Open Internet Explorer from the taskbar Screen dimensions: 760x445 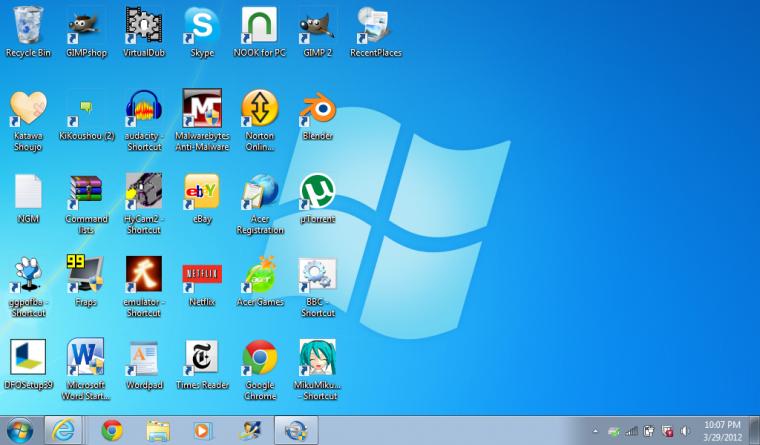click(x=63, y=430)
